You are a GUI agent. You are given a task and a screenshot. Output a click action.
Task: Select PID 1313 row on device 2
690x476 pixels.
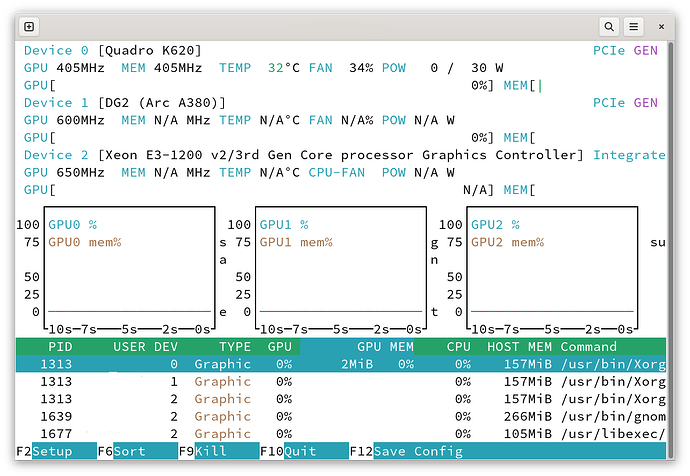pyautogui.click(x=341, y=399)
